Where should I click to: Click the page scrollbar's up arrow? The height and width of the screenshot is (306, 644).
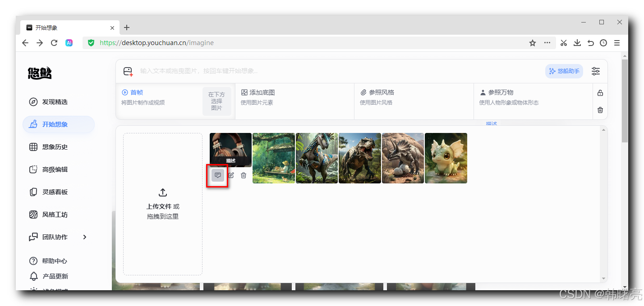625,55
